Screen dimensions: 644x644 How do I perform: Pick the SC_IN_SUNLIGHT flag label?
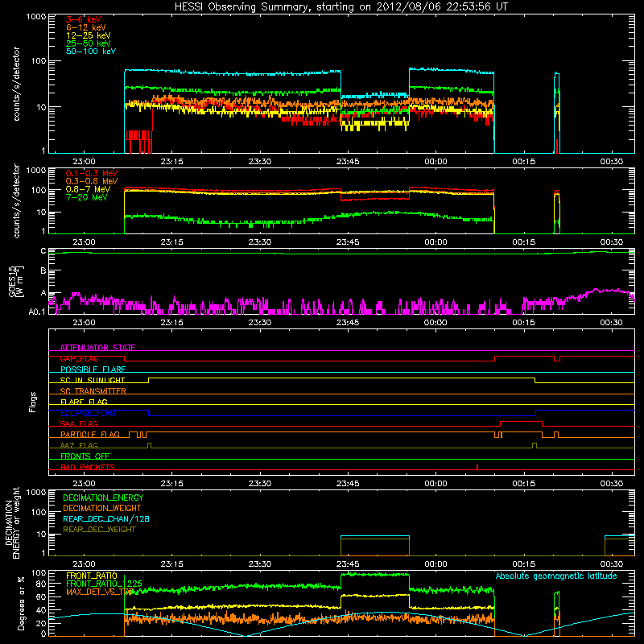tap(93, 380)
